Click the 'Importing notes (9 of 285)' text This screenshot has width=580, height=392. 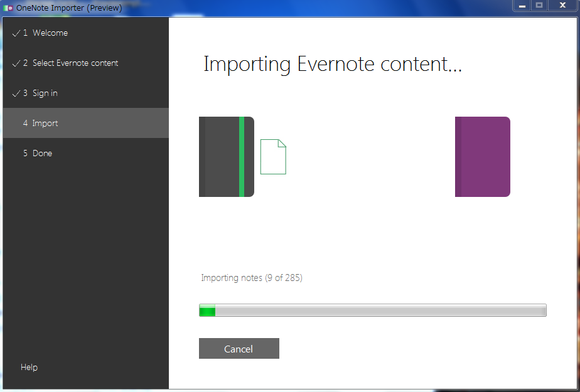252,278
